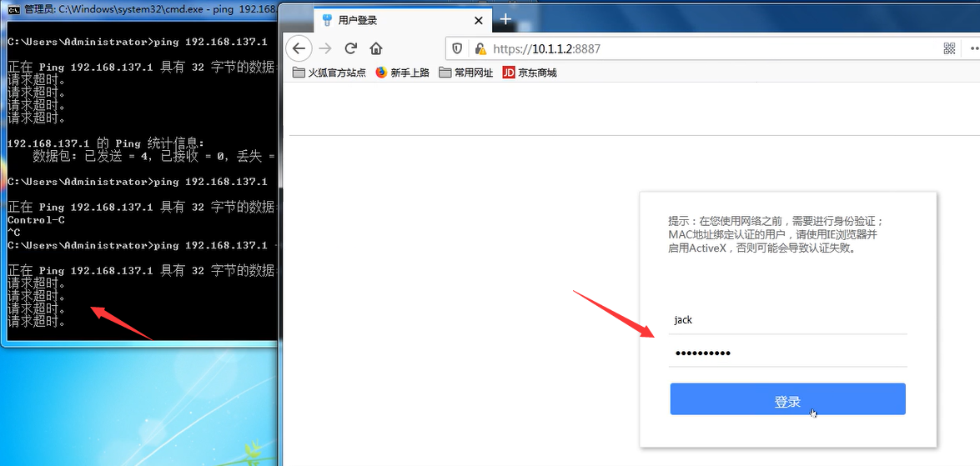Screen dimensions: 980x466
Task: Click the first ping 192.168.137.1 command line
Action: tap(138, 43)
